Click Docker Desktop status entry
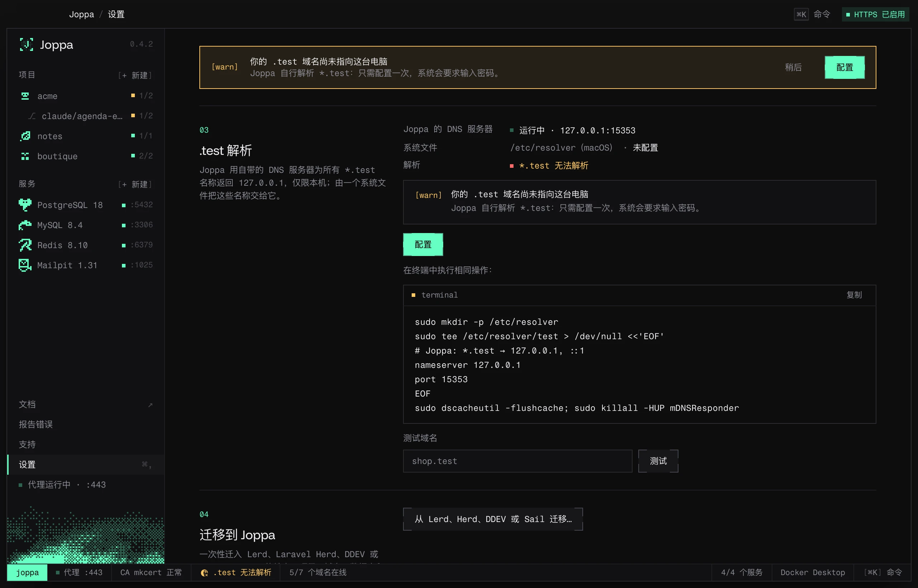 813,572
